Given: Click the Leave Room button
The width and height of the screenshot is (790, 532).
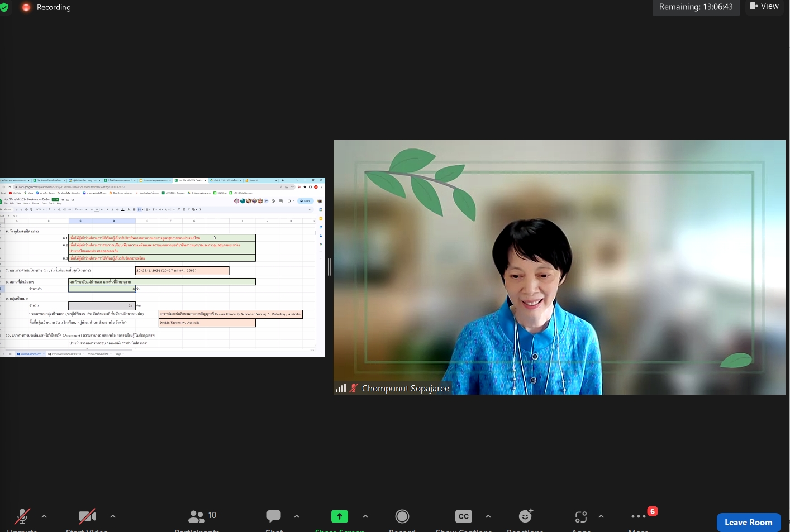Looking at the screenshot, I should [x=749, y=523].
